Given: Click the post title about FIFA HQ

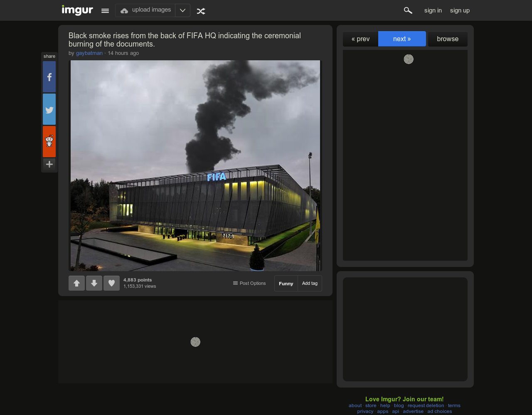Looking at the screenshot, I should [x=185, y=40].
